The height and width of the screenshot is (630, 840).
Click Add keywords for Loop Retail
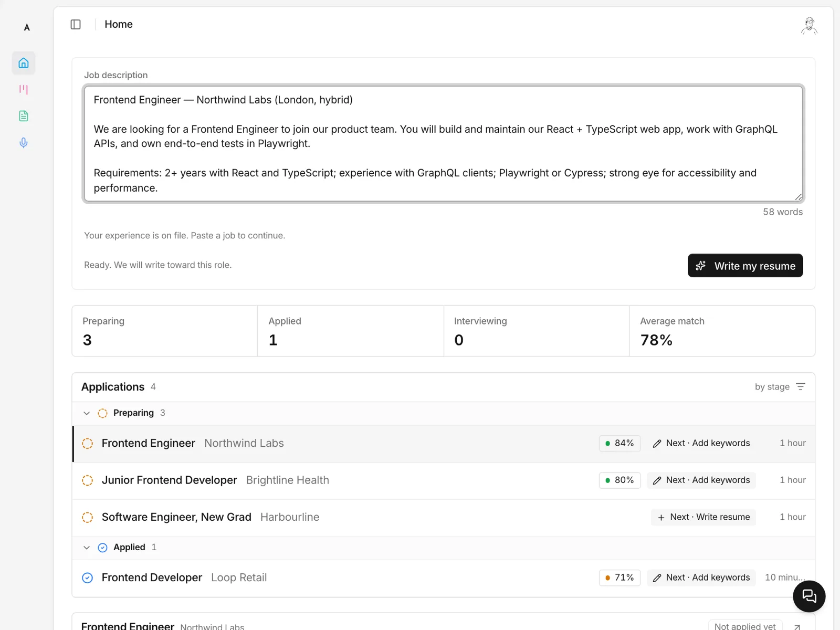coord(701,577)
